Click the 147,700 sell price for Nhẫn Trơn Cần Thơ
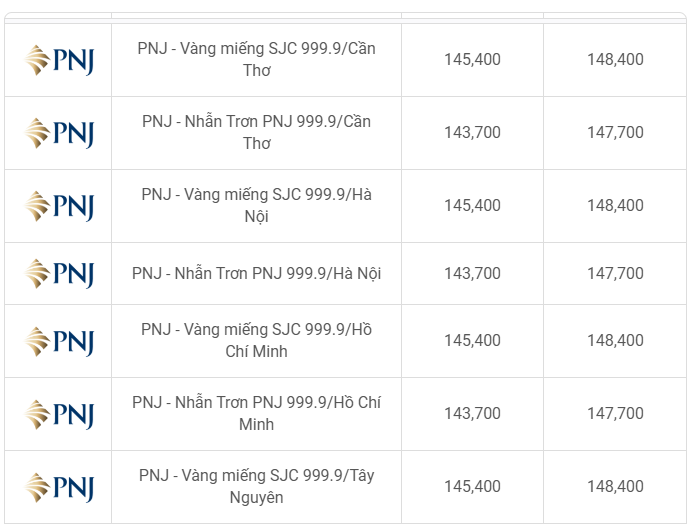The height and width of the screenshot is (524, 692). (x=615, y=132)
